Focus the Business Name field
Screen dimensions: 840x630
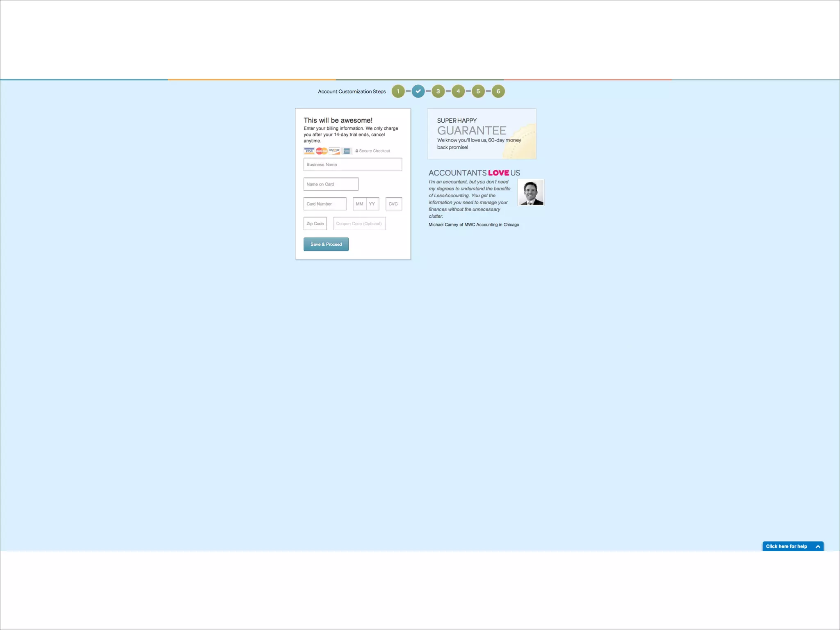pos(353,164)
